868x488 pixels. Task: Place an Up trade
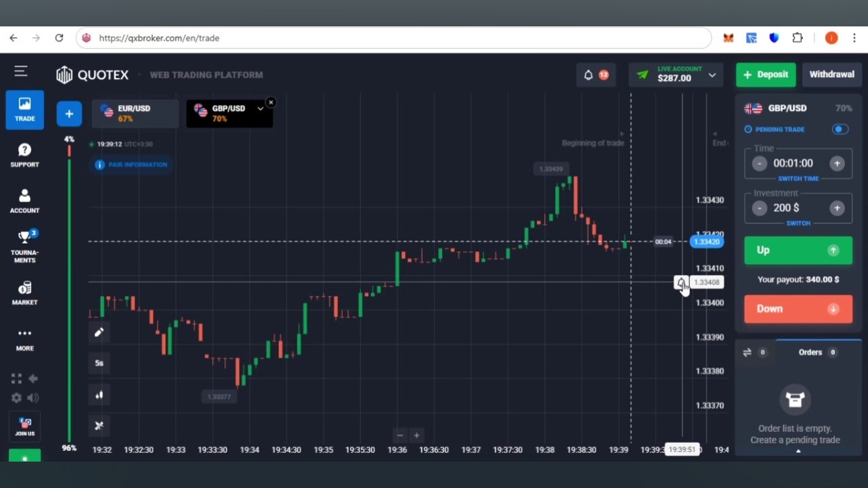pos(798,250)
